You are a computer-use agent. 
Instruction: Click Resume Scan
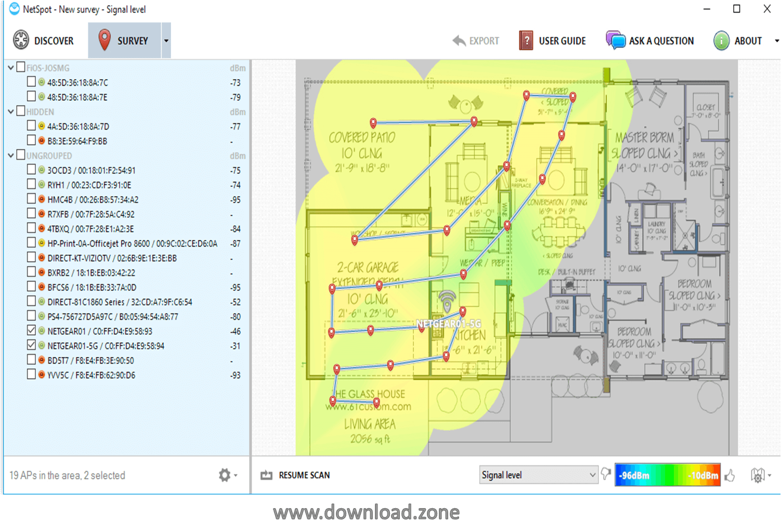pyautogui.click(x=295, y=475)
